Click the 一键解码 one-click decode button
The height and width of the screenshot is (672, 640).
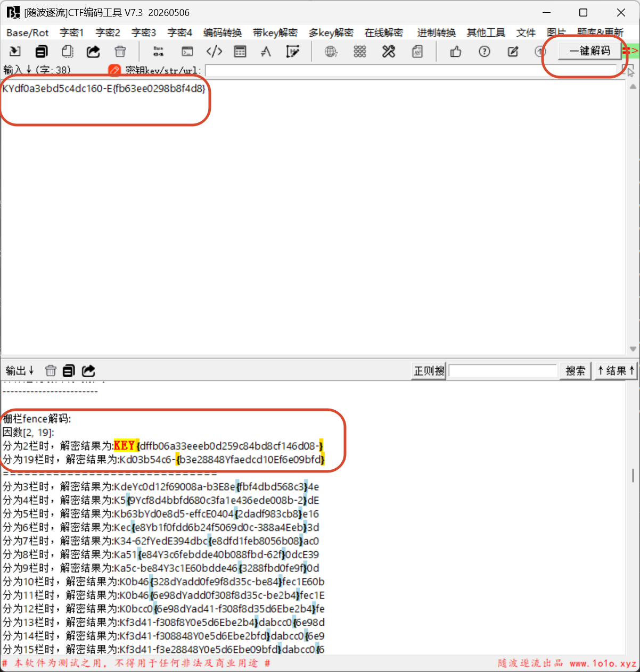590,51
